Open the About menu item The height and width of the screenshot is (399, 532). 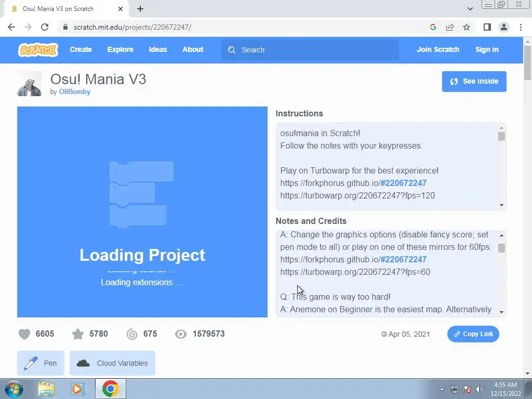click(x=193, y=49)
